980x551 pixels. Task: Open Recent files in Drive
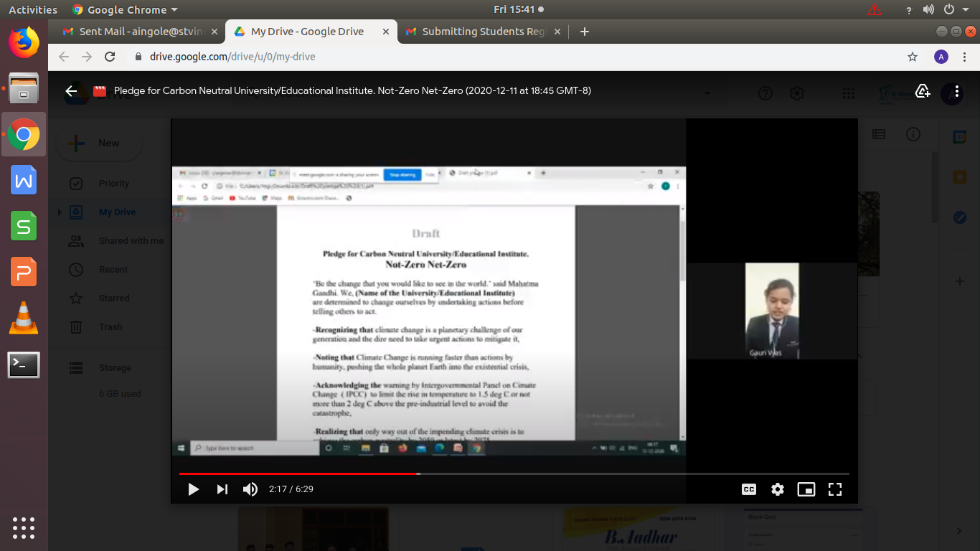(x=113, y=270)
